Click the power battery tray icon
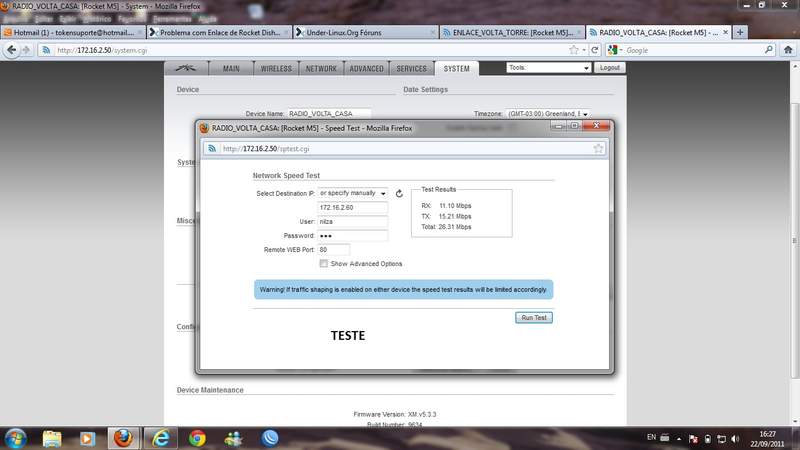800x450 pixels. pos(708,439)
